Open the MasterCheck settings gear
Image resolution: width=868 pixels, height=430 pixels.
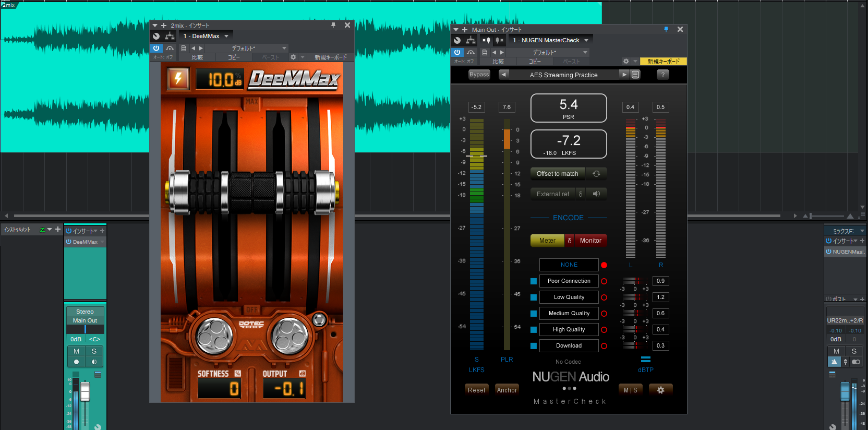[660, 390]
